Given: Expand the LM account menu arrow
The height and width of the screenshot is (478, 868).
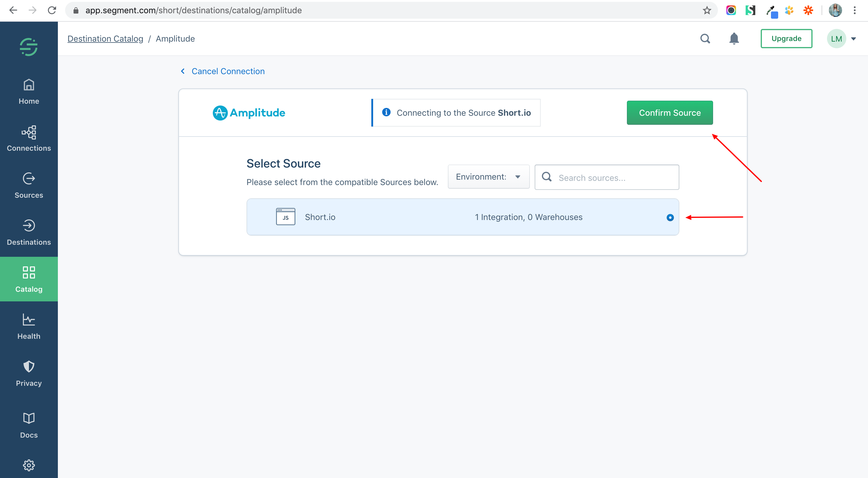Looking at the screenshot, I should pos(854,39).
